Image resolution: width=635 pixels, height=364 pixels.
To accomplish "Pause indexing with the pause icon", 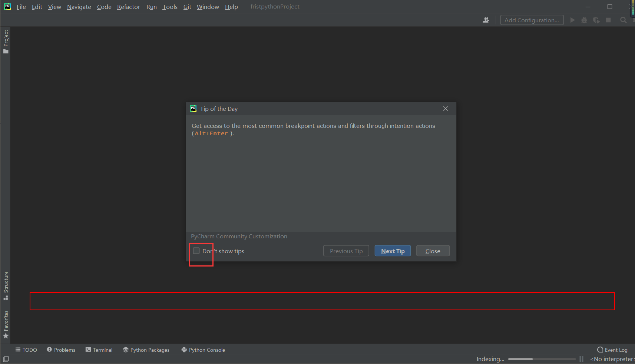I will 581,359.
